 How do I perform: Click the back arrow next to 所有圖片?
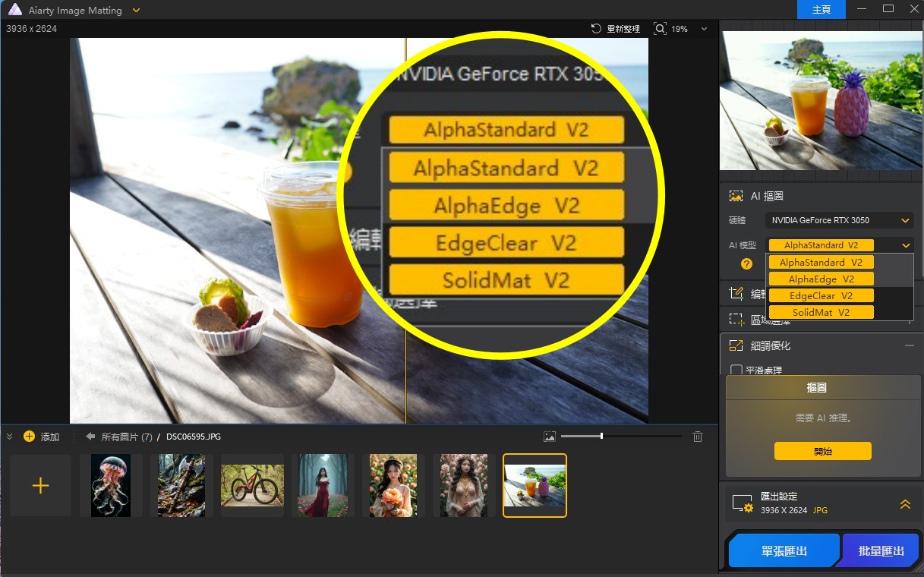pos(90,437)
